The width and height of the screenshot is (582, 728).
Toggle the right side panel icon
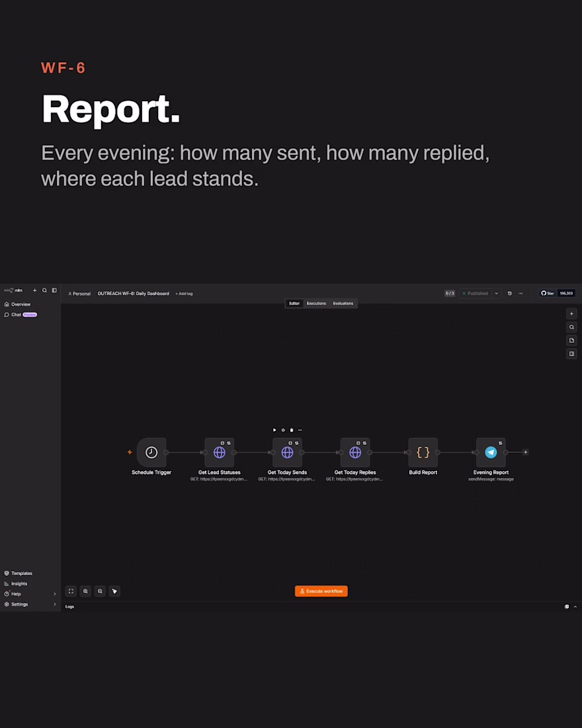(x=572, y=354)
